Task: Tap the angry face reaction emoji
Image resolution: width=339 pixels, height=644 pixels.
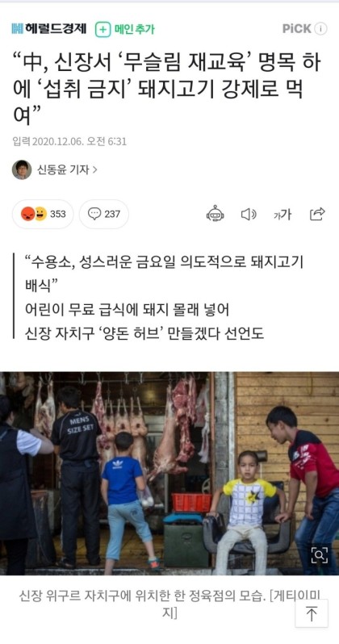Action: [x=28, y=214]
